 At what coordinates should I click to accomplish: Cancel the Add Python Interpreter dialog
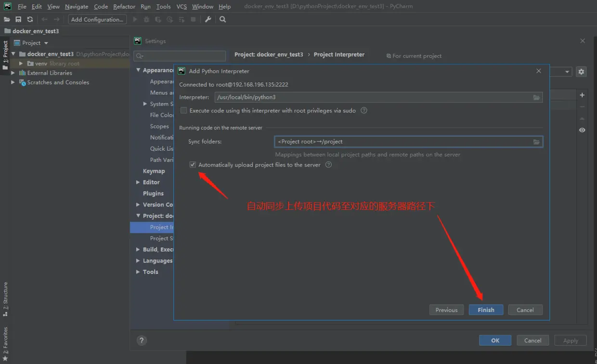pyautogui.click(x=525, y=310)
